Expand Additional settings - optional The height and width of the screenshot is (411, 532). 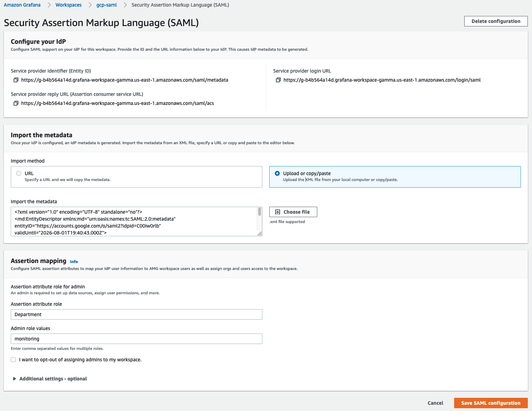coord(50,379)
